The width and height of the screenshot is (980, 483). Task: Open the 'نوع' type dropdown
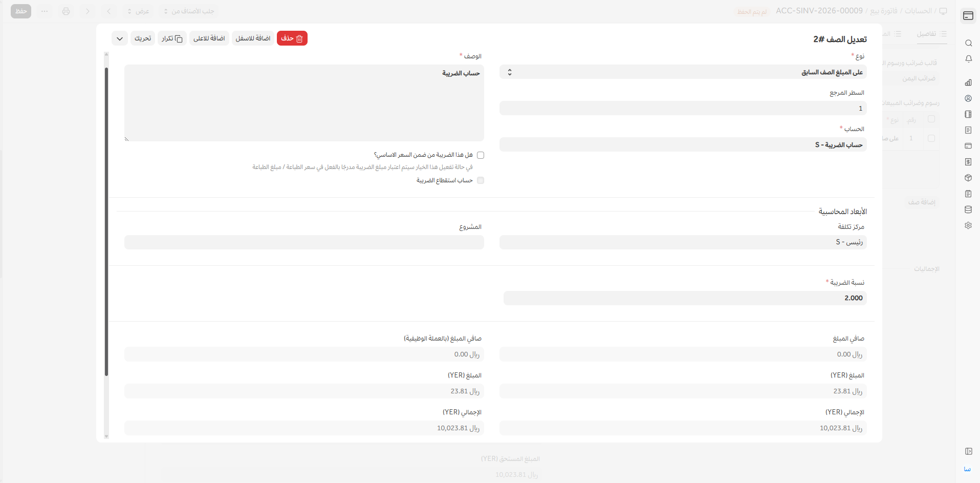point(683,72)
